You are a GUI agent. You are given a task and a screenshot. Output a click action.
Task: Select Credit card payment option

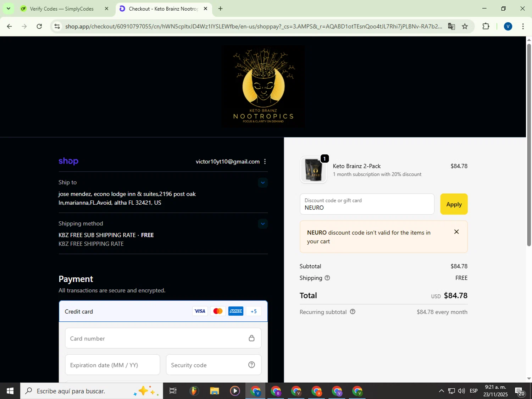(x=163, y=311)
